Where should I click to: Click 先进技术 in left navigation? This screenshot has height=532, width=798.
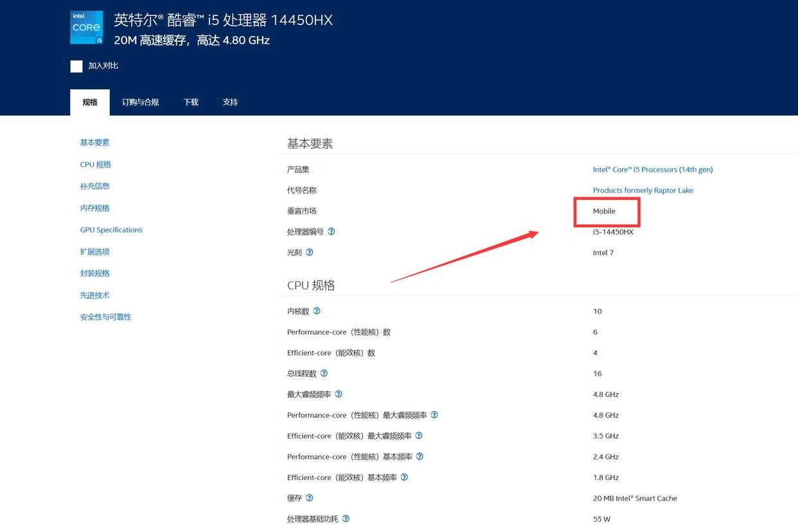click(x=95, y=296)
